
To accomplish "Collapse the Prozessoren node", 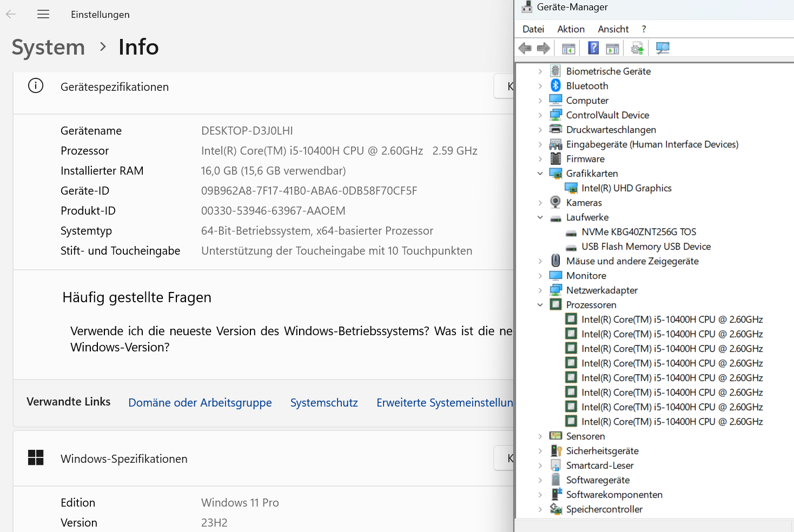I will (x=540, y=305).
